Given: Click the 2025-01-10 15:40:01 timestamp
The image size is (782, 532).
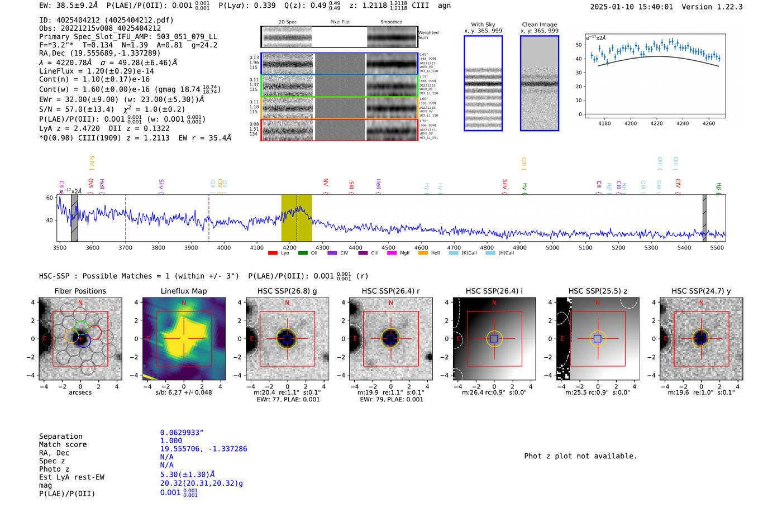Looking at the screenshot, I should tap(632, 7).
